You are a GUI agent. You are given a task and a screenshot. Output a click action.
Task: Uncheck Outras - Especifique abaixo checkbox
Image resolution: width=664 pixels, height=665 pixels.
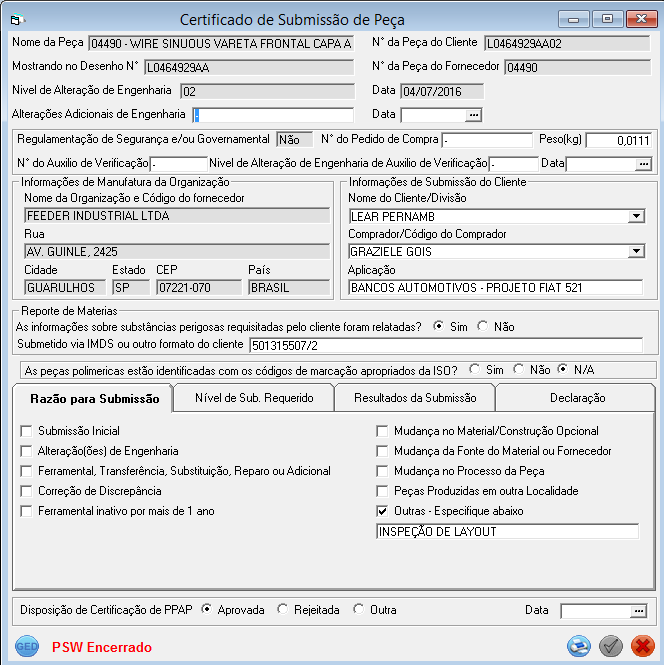[382, 511]
